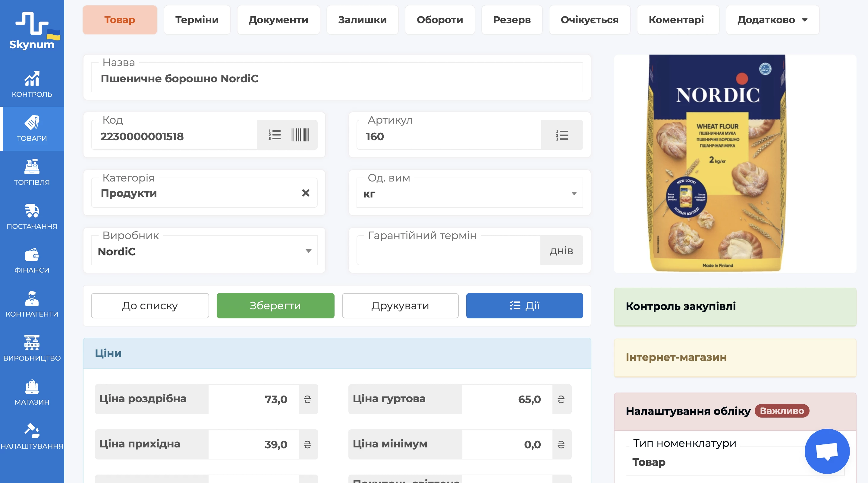Click the До списку button
This screenshot has height=483, width=868.
150,306
